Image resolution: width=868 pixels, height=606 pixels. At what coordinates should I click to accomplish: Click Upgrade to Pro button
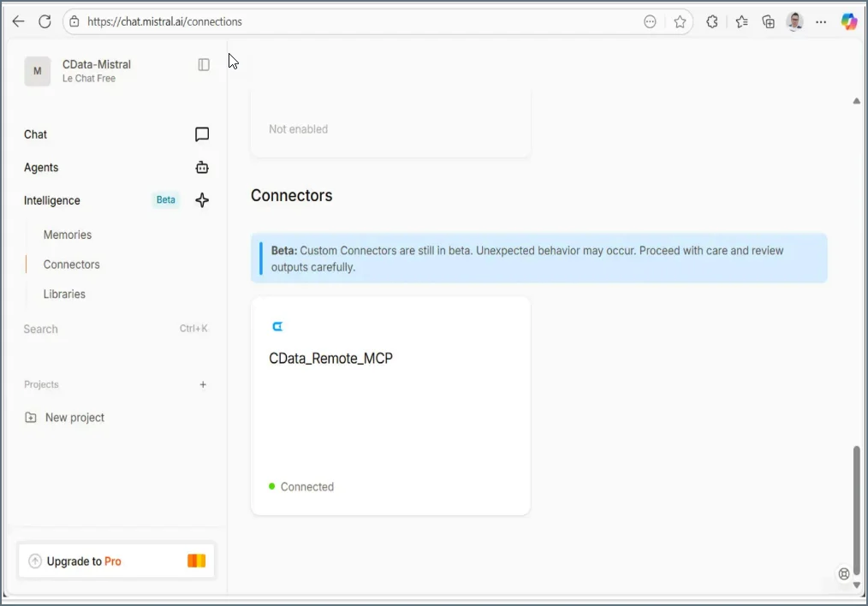tap(116, 561)
